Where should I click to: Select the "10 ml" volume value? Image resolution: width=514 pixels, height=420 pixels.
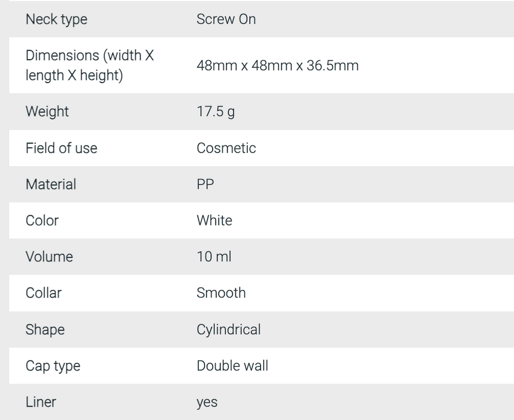[x=214, y=257]
